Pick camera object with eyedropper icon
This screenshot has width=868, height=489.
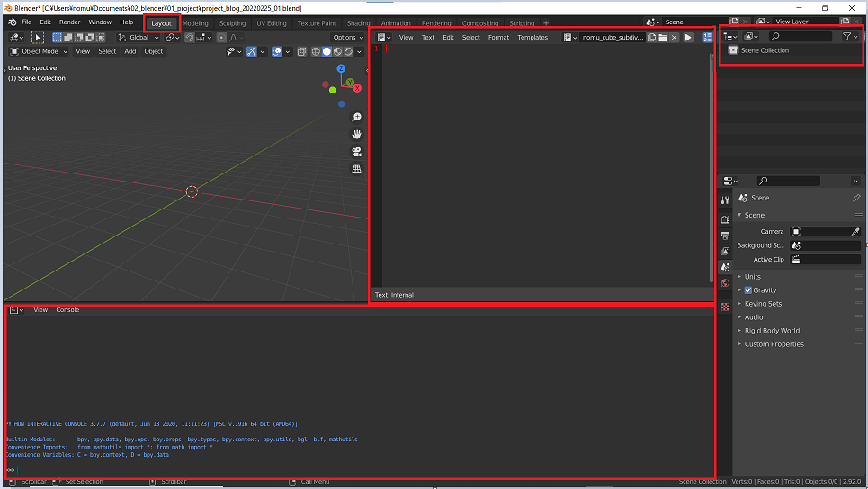pyautogui.click(x=855, y=231)
